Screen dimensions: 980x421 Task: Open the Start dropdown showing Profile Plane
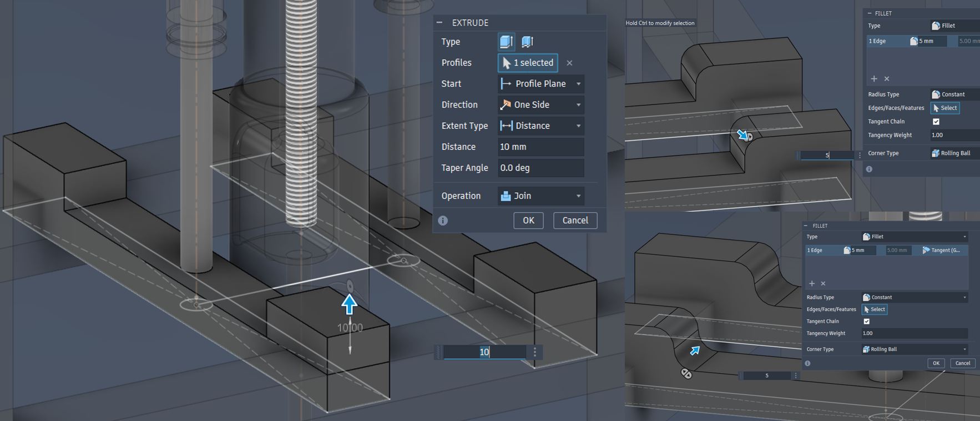click(541, 84)
